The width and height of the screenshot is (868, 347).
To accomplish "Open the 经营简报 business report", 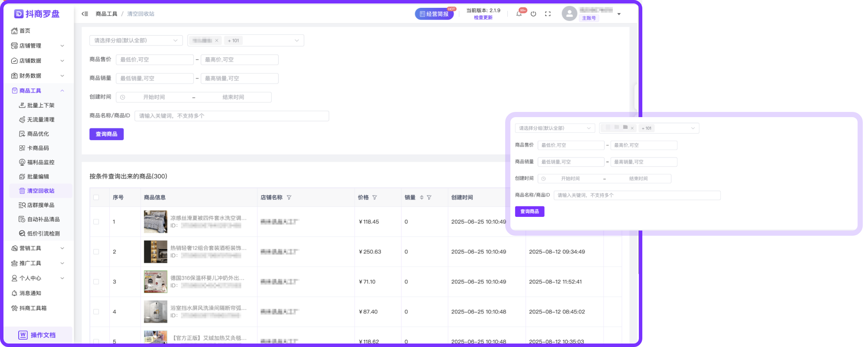I will [434, 14].
